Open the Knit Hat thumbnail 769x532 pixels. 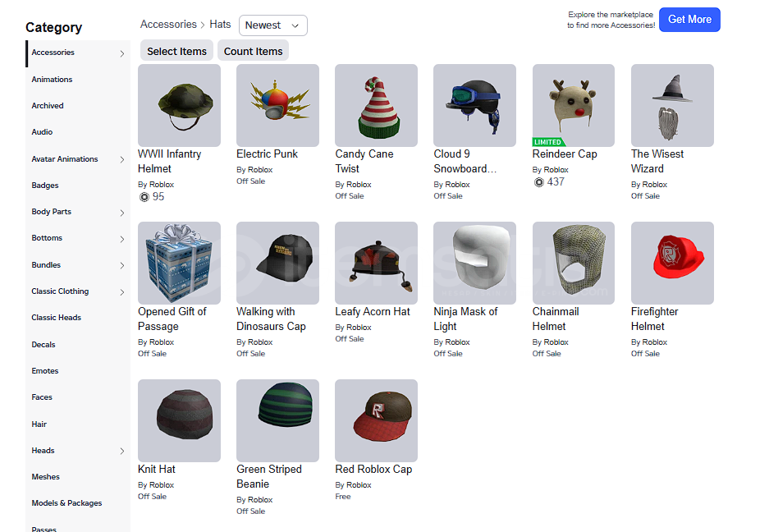tap(179, 420)
